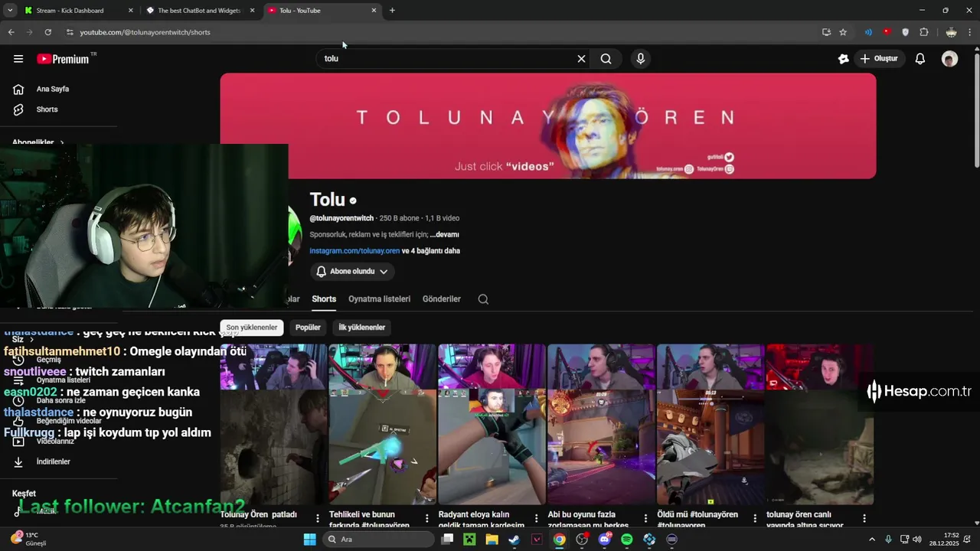
Task: Open the Chrome extensions puzzle icon
Action: pyautogui.click(x=924, y=32)
